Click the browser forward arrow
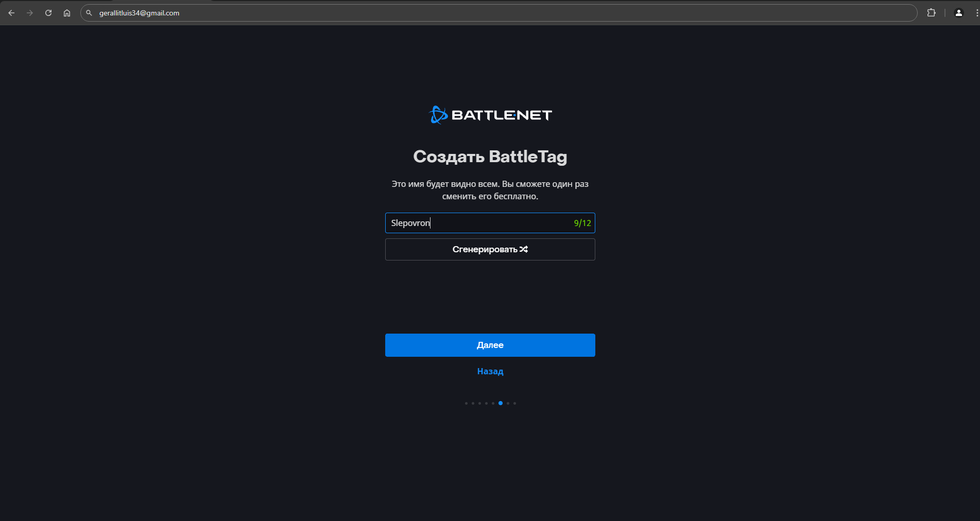The height and width of the screenshot is (521, 980). tap(30, 13)
